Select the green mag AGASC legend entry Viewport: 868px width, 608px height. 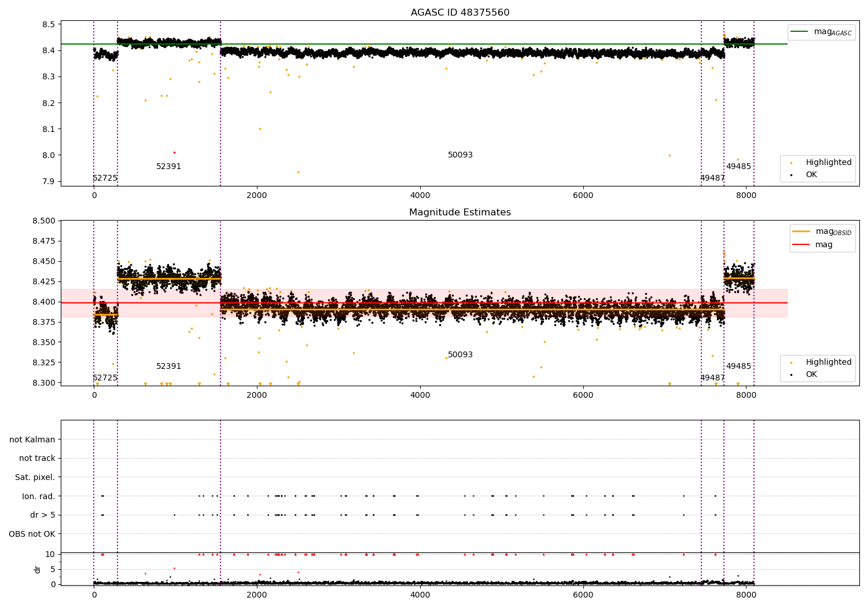pos(822,32)
